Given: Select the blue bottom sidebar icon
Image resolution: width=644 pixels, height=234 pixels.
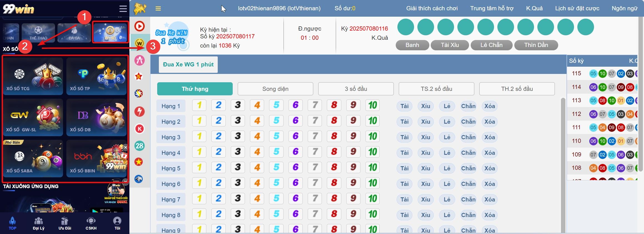Looking at the screenshot, I should tap(139, 179).
